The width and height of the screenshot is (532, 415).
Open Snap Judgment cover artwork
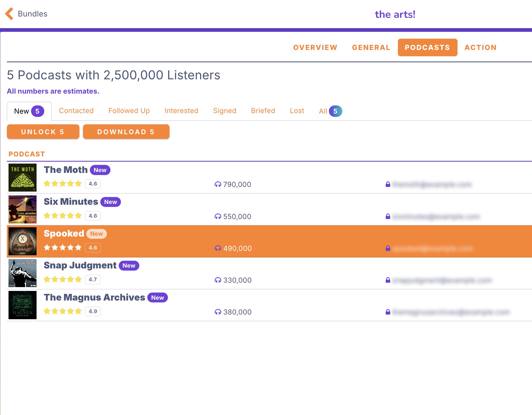(x=23, y=273)
